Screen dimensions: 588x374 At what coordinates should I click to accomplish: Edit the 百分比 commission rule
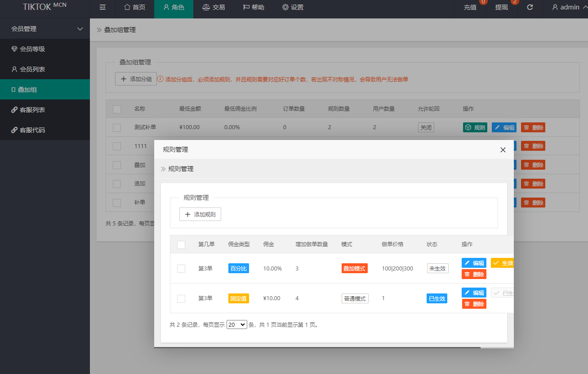click(474, 263)
